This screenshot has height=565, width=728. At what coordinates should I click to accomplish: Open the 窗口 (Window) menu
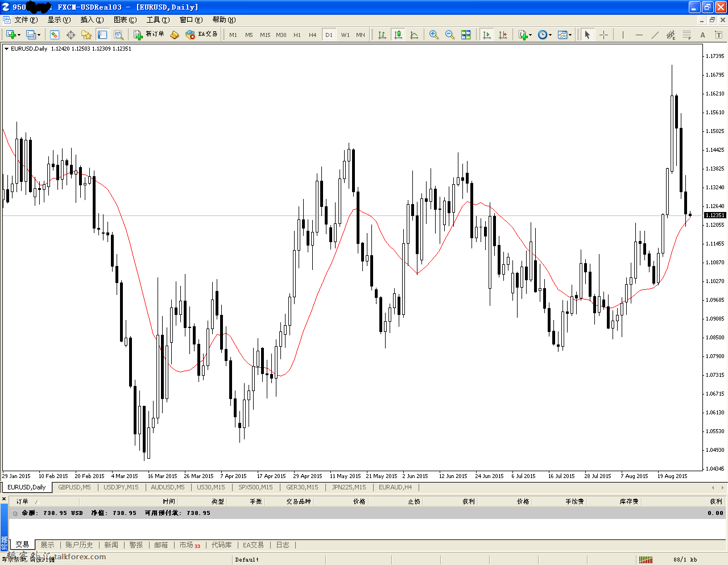point(191,20)
